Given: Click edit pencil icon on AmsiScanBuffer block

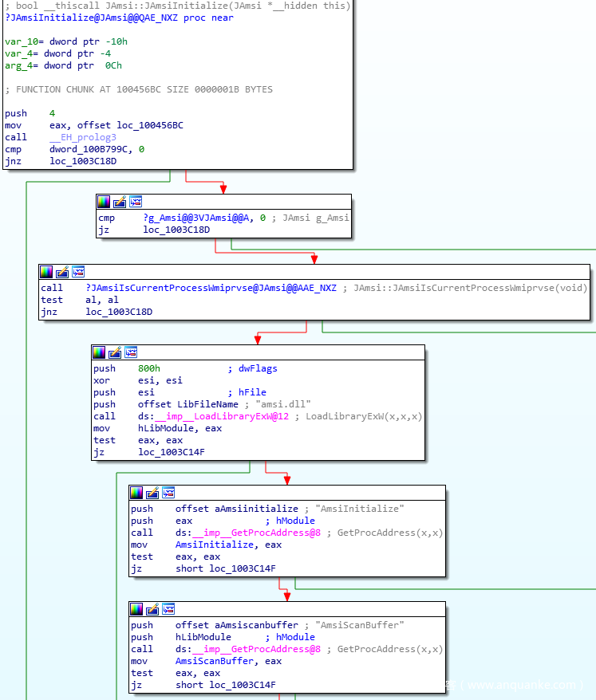Looking at the screenshot, I should 152,609.
